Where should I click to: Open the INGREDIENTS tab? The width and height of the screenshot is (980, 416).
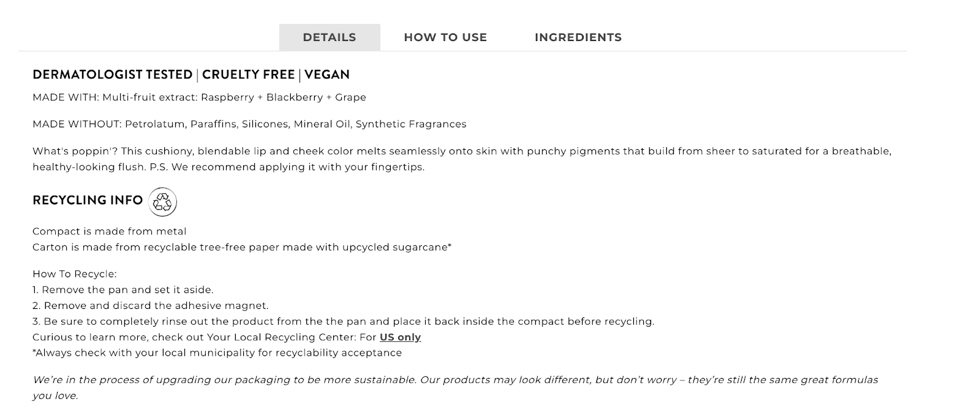pyautogui.click(x=578, y=37)
